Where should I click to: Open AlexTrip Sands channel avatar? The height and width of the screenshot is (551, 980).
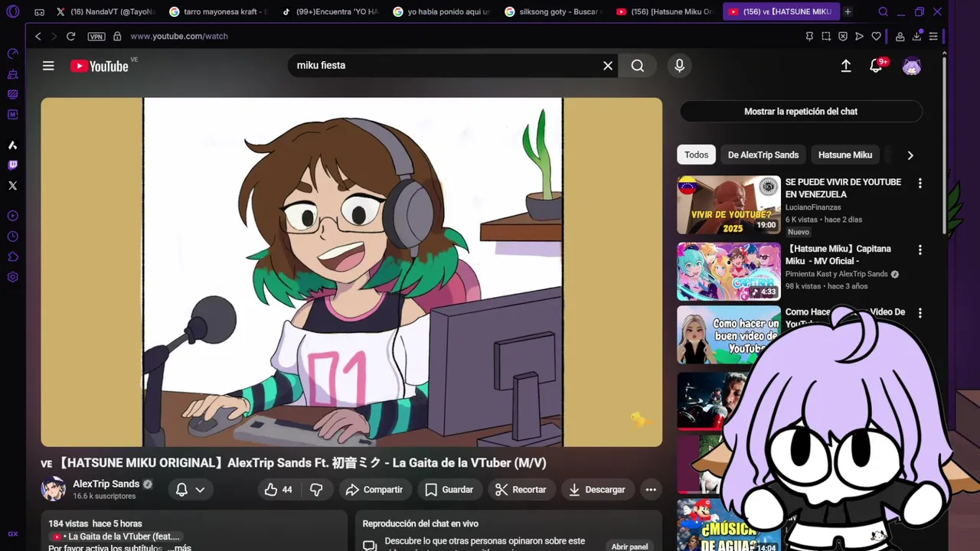click(x=54, y=489)
